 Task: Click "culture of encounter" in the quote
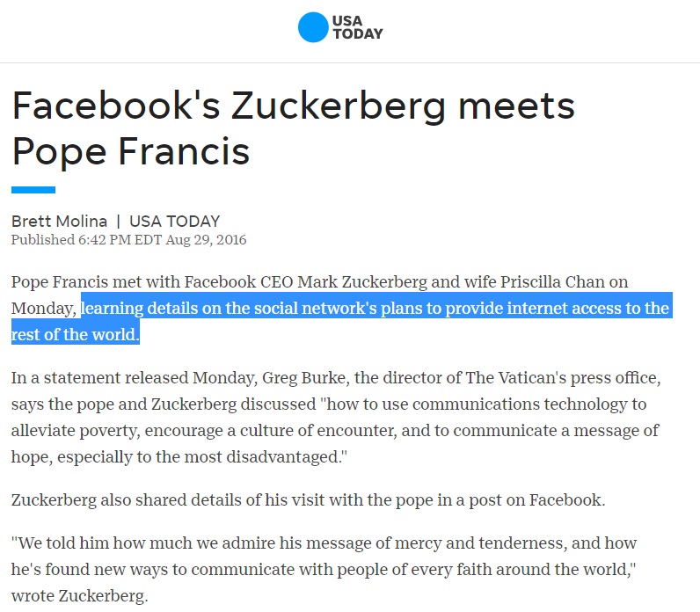click(x=310, y=431)
